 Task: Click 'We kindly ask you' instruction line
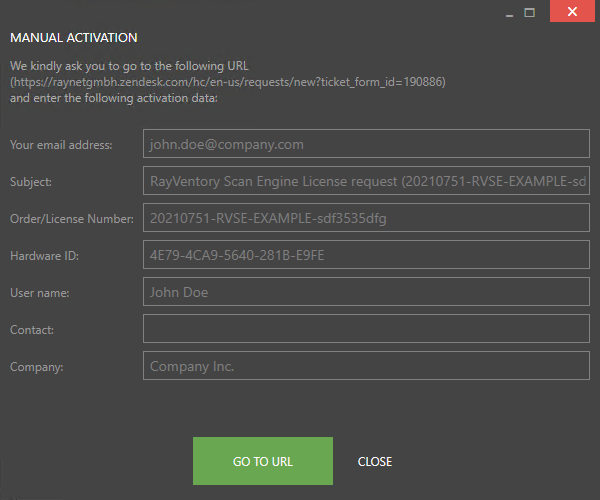129,66
